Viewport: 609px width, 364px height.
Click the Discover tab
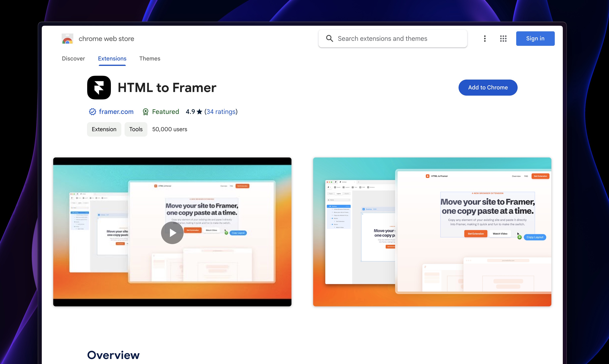tap(73, 58)
